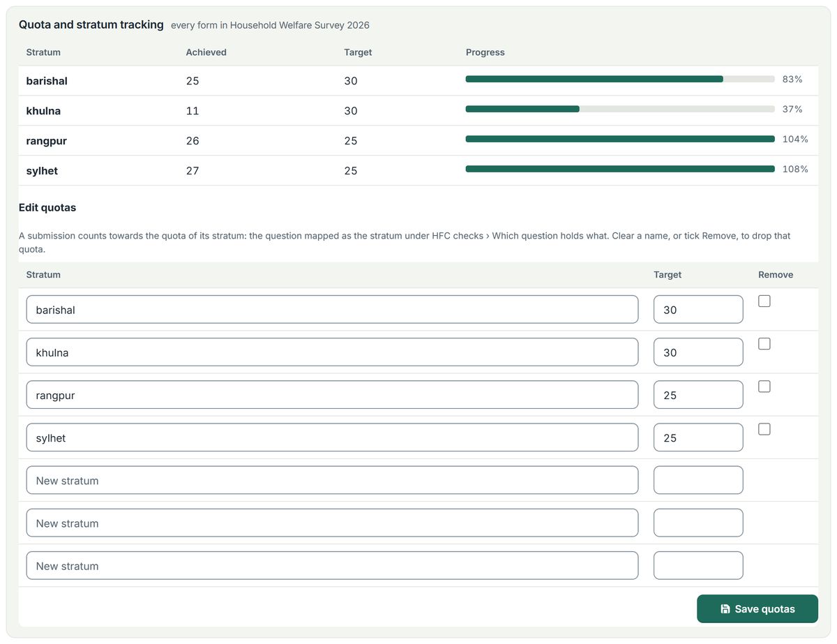
Task: Click the floppy disk icon on Save quotas
Action: 725,609
